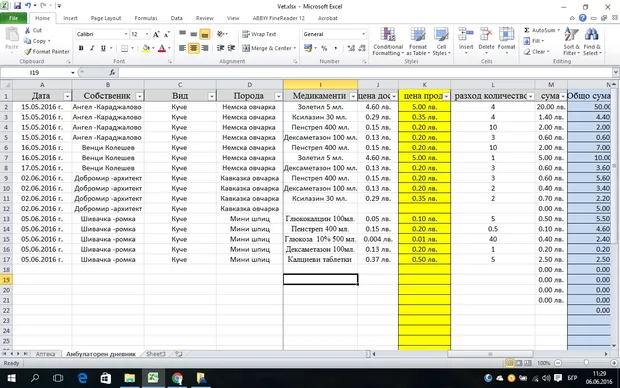Switch to Formulas tab

tap(146, 18)
